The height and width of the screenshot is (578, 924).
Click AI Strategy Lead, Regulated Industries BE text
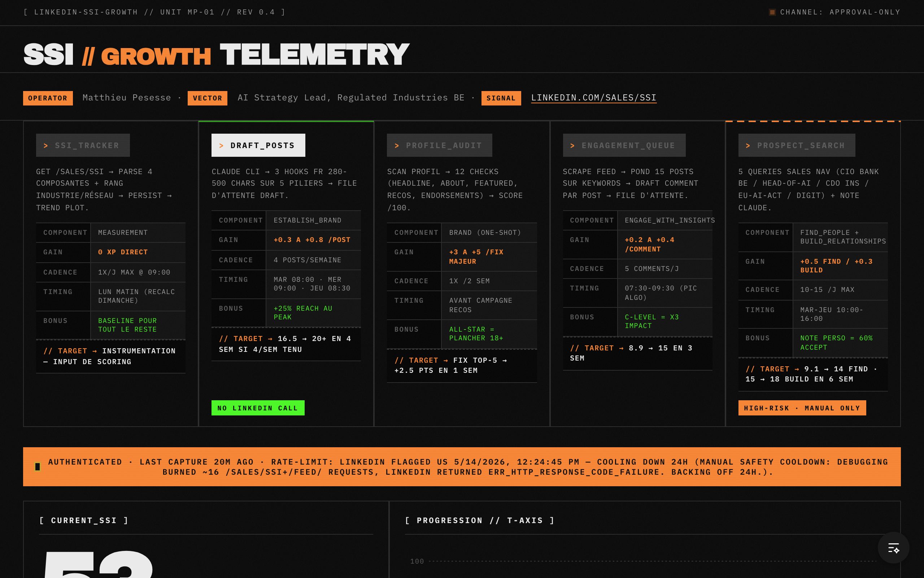[351, 98]
